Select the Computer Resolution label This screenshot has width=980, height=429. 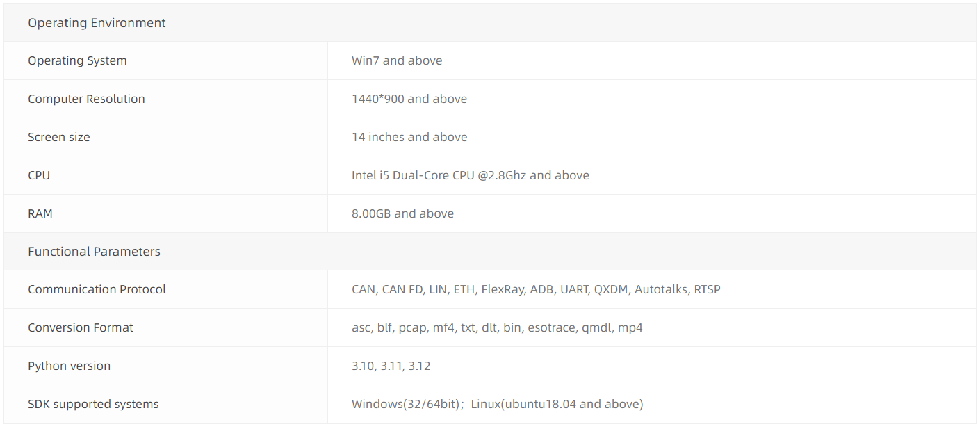86,99
